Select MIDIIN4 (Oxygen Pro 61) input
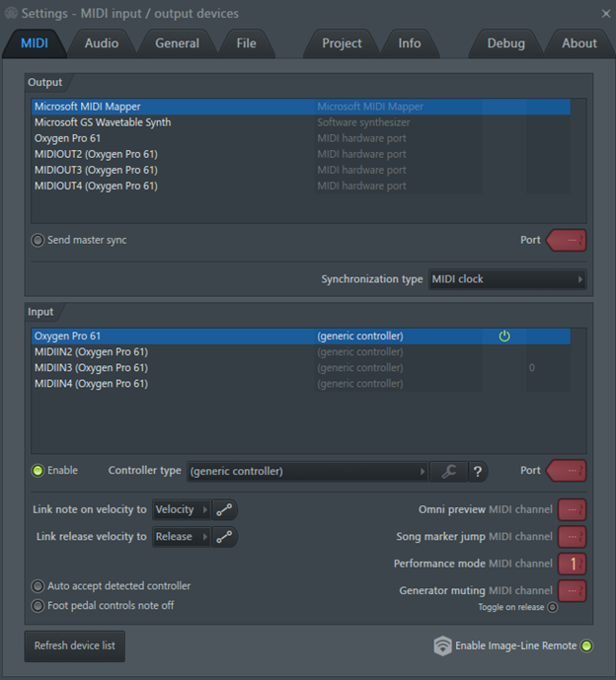Viewport: 616px width, 680px height. (301, 384)
